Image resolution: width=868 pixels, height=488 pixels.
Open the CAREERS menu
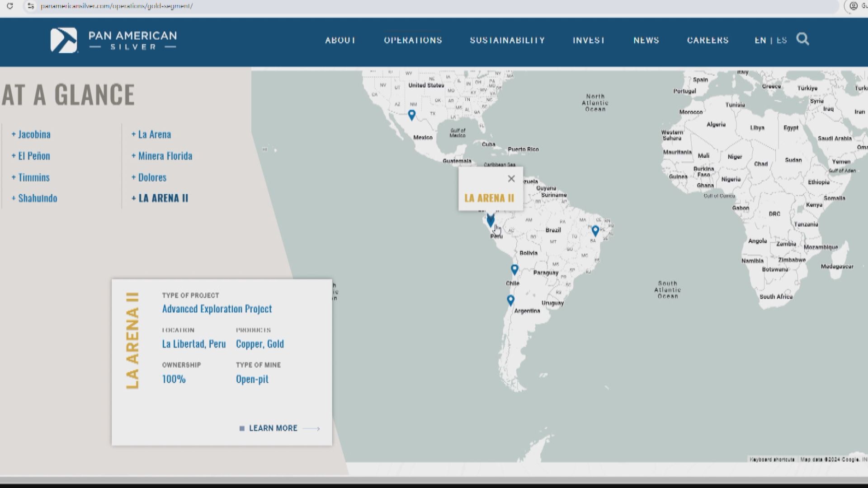(x=708, y=40)
